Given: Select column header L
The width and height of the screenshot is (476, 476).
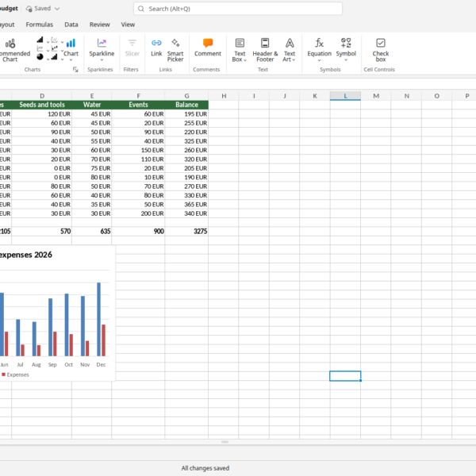Looking at the screenshot, I should click(345, 96).
